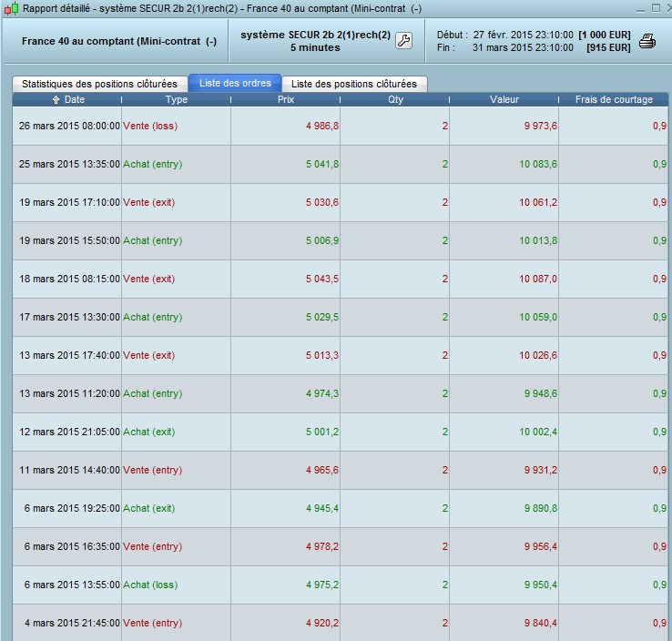Screen dimensions: 672x641
Task: Click date 6 mars 2015 13:55:00
Action: pyautogui.click(x=72, y=585)
